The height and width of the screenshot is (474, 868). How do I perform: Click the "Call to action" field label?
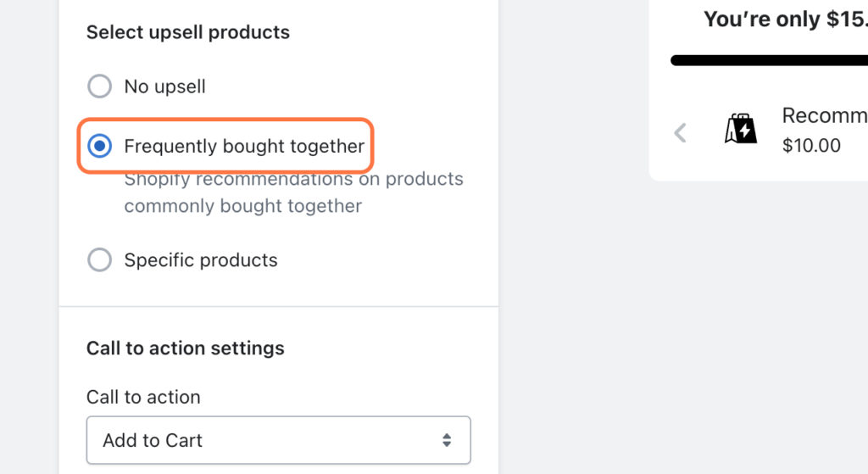pos(143,397)
